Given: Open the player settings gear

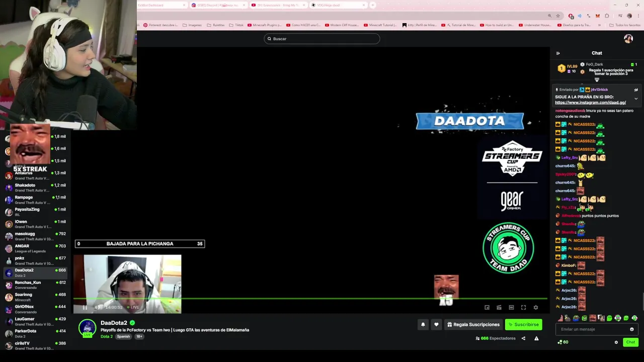Looking at the screenshot, I should [x=535, y=307].
